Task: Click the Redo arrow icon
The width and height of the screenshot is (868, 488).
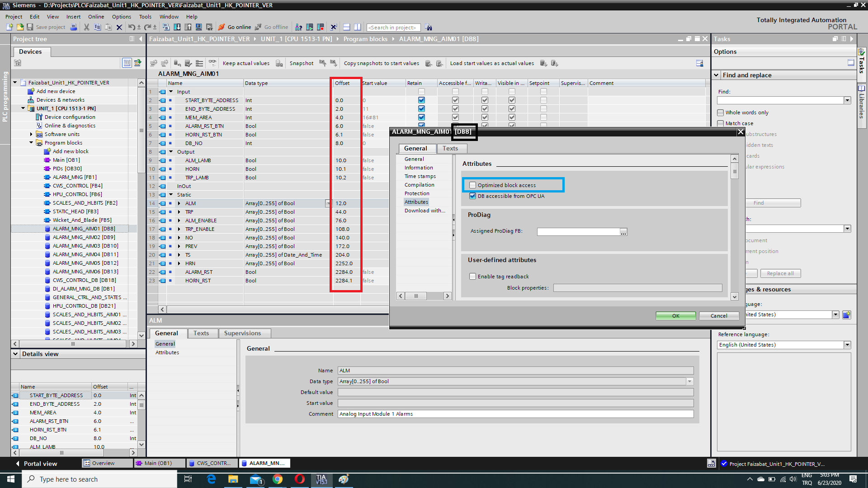Action: pos(147,27)
